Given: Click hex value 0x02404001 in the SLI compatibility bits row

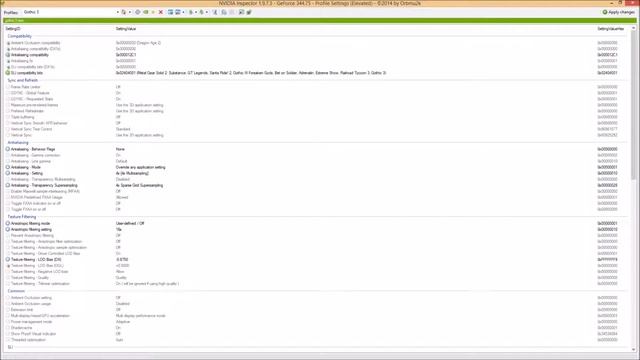Looking at the screenshot, I should (x=607, y=73).
